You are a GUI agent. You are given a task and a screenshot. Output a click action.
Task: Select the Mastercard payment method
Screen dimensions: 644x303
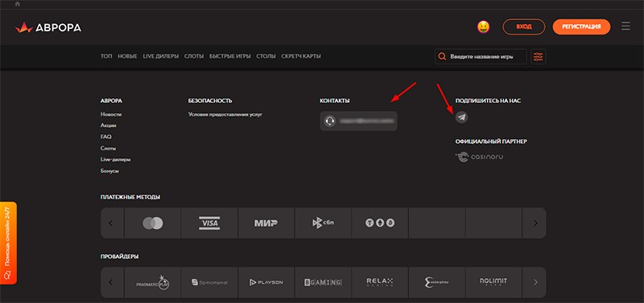coord(152,223)
